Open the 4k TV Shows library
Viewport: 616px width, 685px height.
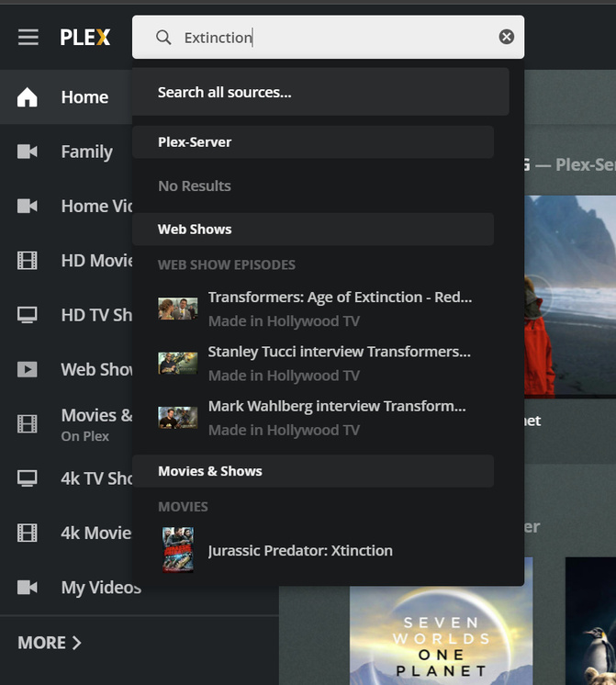66,478
